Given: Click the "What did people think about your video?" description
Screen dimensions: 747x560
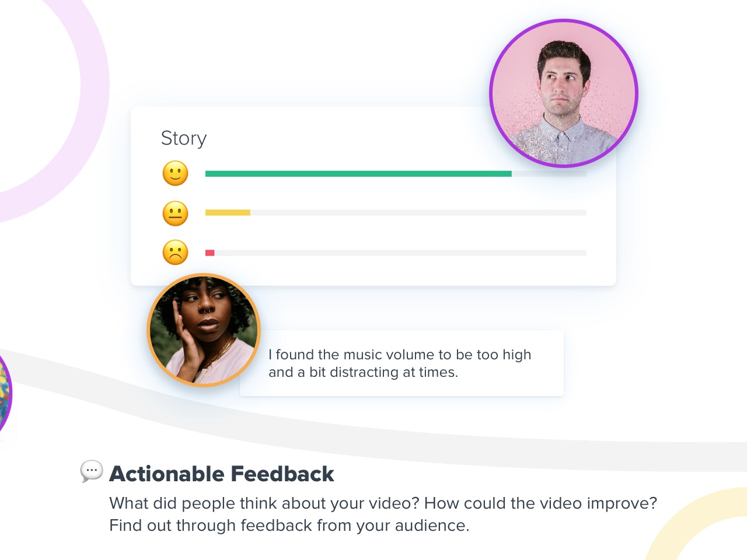Looking at the screenshot, I should coord(383,514).
